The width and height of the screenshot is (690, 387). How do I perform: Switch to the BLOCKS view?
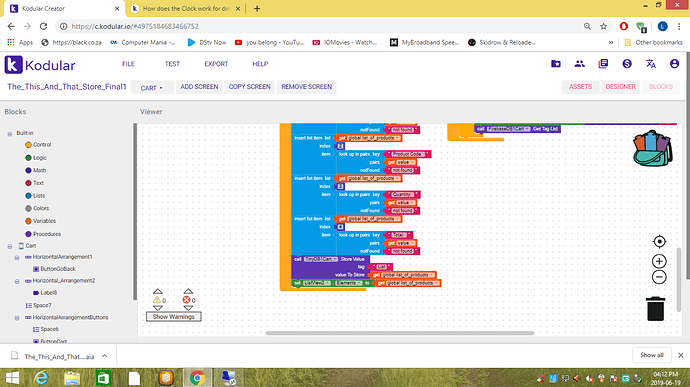coord(661,87)
